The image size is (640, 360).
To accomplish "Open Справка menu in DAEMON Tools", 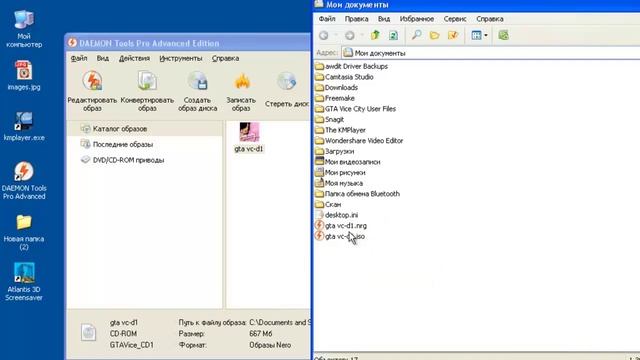I will pyautogui.click(x=225, y=58).
